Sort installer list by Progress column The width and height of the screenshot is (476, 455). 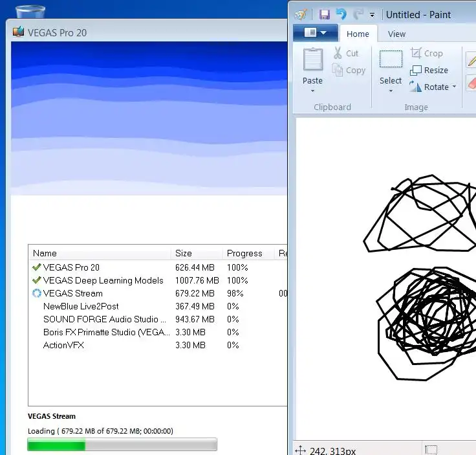tap(248, 253)
